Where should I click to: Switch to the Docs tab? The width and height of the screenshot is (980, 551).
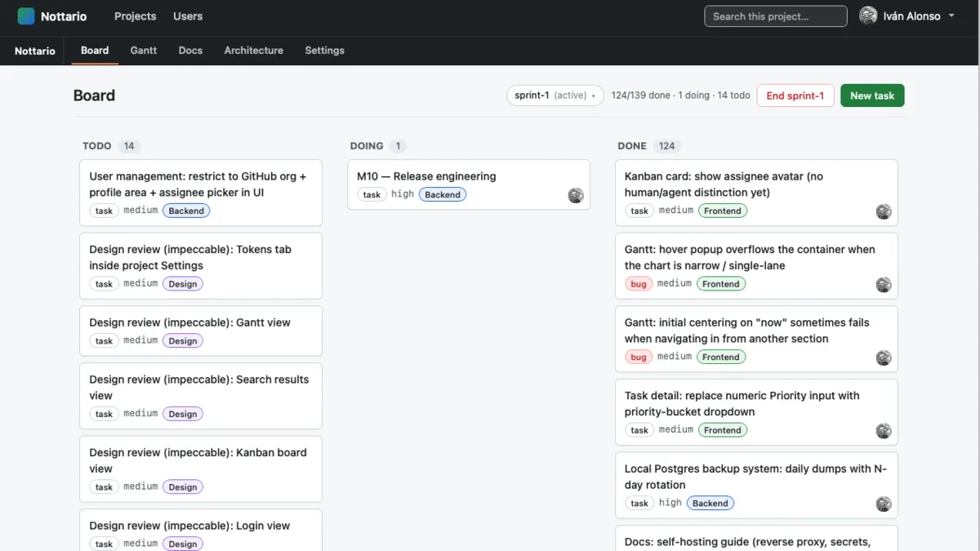coord(190,51)
